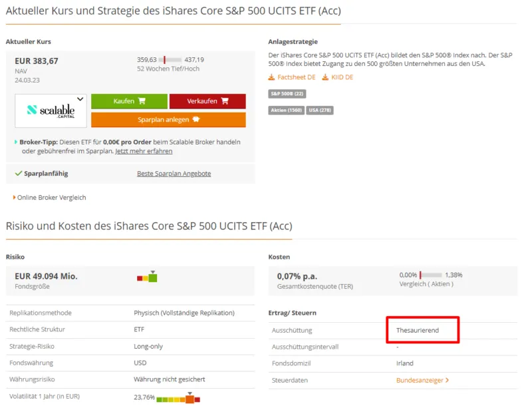
Task: Click the KIID DE download icon
Action: coord(325,77)
